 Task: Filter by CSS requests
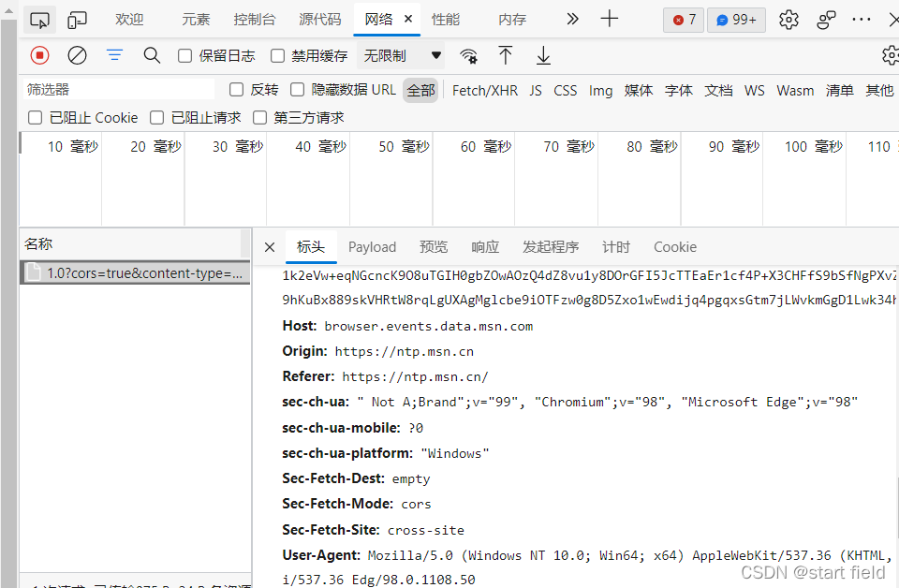(x=566, y=91)
